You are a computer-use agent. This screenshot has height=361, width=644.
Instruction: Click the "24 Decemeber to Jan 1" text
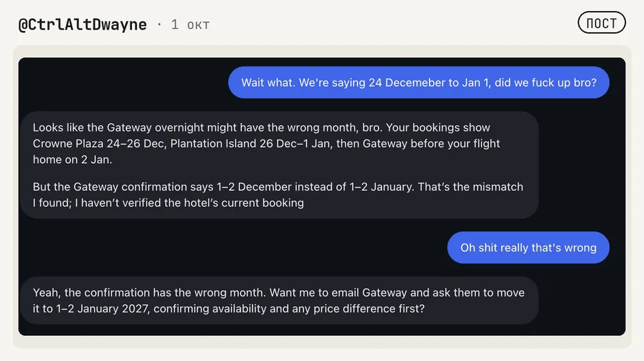coord(429,83)
